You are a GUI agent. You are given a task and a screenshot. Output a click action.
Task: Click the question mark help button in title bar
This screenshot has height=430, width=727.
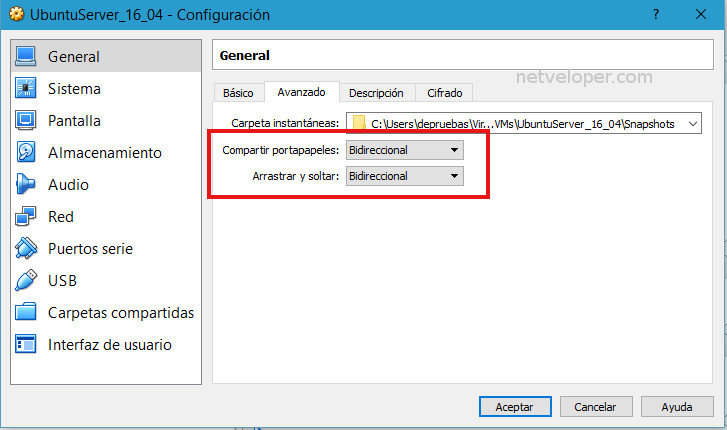[656, 14]
